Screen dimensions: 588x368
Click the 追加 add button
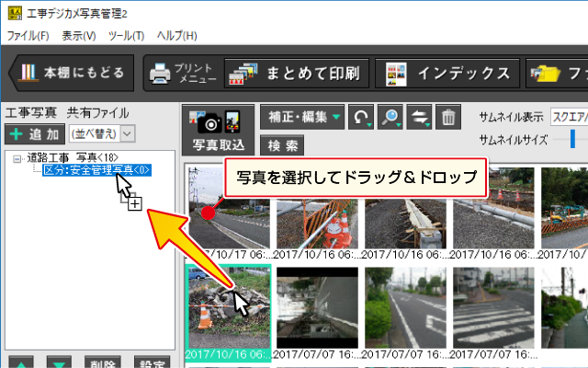pos(34,134)
